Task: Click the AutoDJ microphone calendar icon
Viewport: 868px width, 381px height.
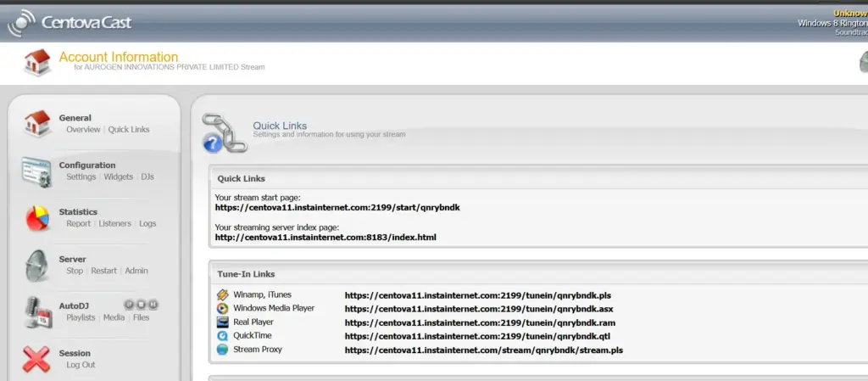Action: pyautogui.click(x=37, y=312)
